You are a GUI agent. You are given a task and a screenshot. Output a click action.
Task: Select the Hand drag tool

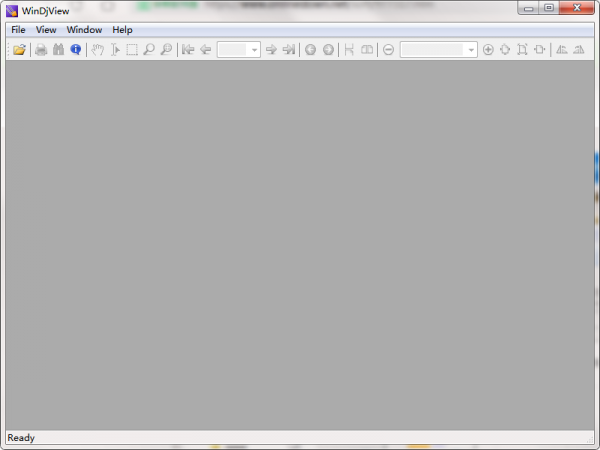coord(98,49)
